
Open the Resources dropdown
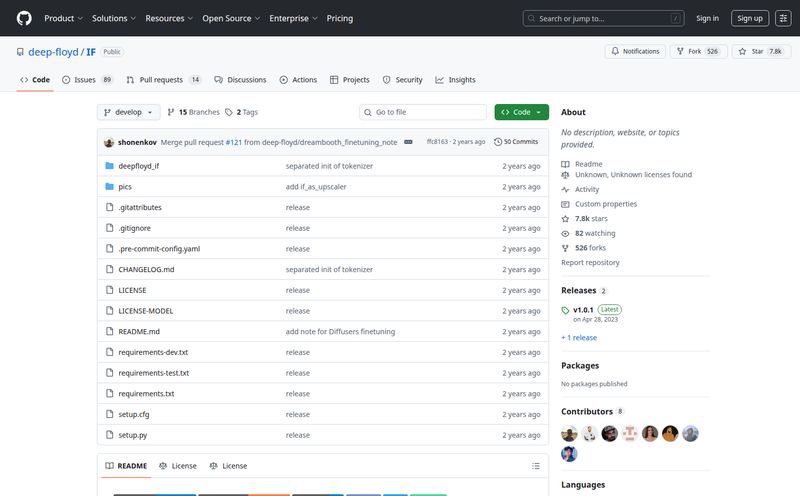click(169, 18)
